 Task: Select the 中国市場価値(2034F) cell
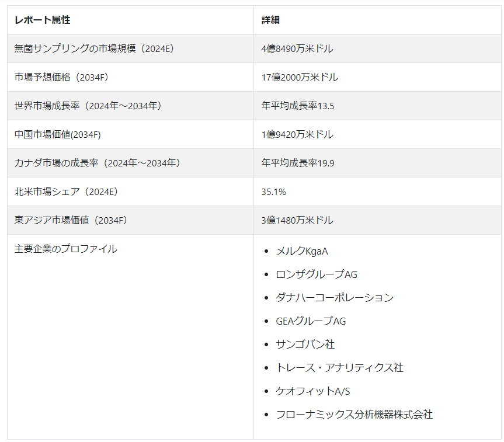tap(58, 134)
